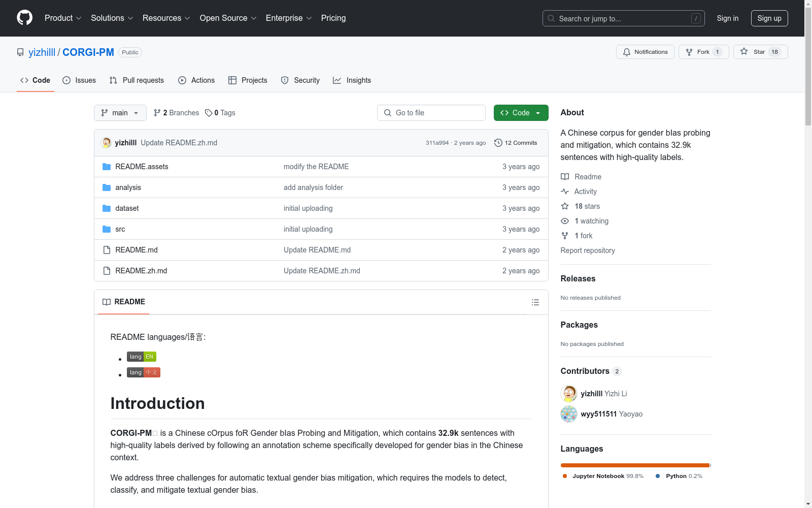This screenshot has width=812, height=508.
Task: Click the lang EN badge
Action: pos(142,357)
